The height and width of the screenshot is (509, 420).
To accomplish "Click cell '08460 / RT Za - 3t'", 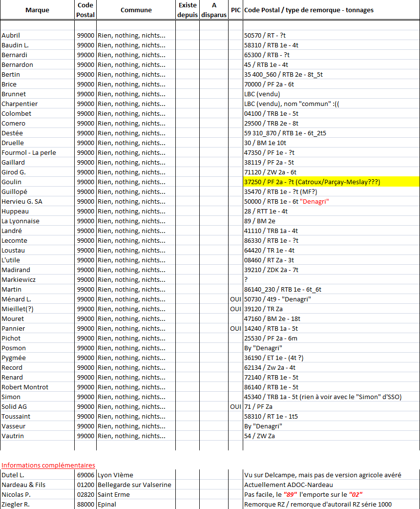I will [332, 260].
